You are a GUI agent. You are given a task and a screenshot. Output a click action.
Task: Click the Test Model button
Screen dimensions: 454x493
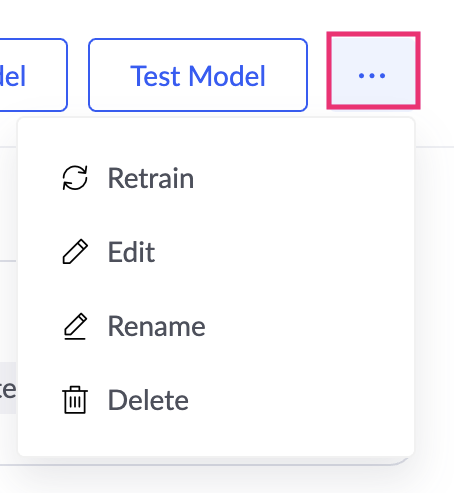coord(198,75)
